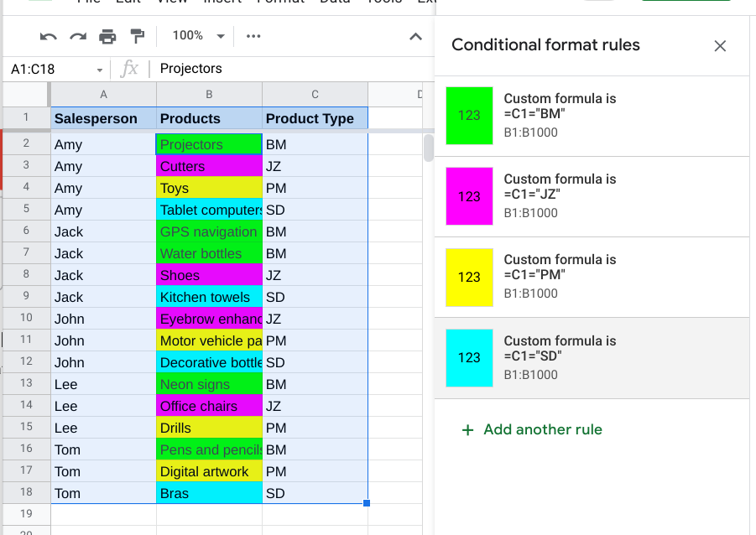Select row 1 header
This screenshot has height=535, width=756.
pyautogui.click(x=26, y=117)
